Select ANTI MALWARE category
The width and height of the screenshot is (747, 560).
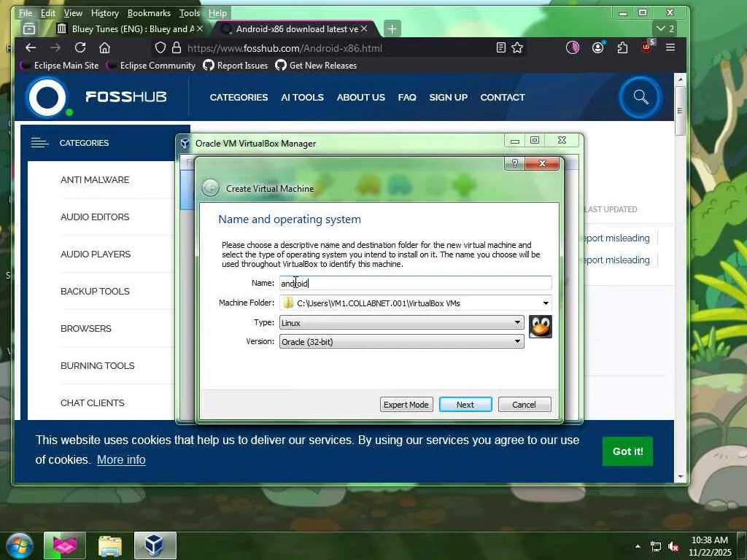pos(94,179)
